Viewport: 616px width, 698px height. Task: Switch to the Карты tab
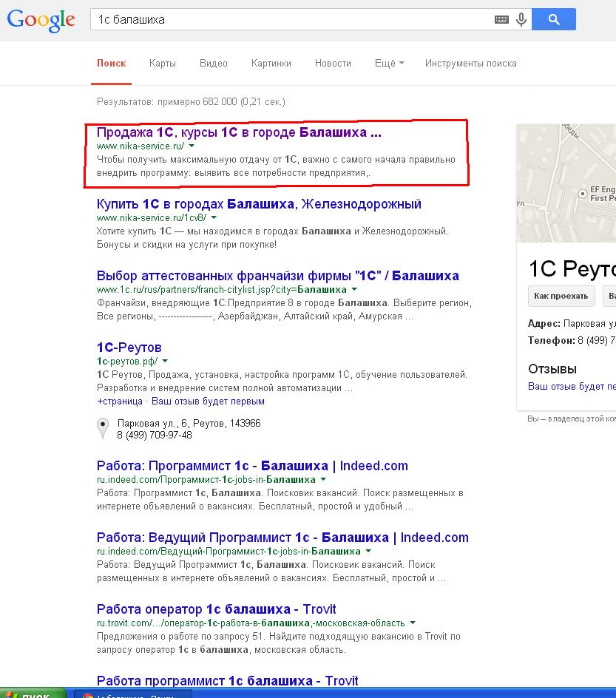(163, 63)
